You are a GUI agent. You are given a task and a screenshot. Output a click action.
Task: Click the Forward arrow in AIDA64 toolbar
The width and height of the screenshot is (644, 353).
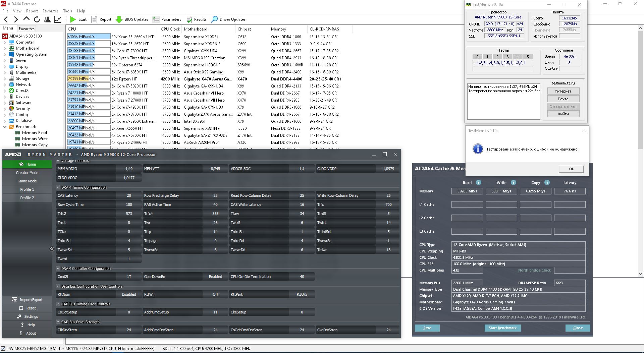16,19
